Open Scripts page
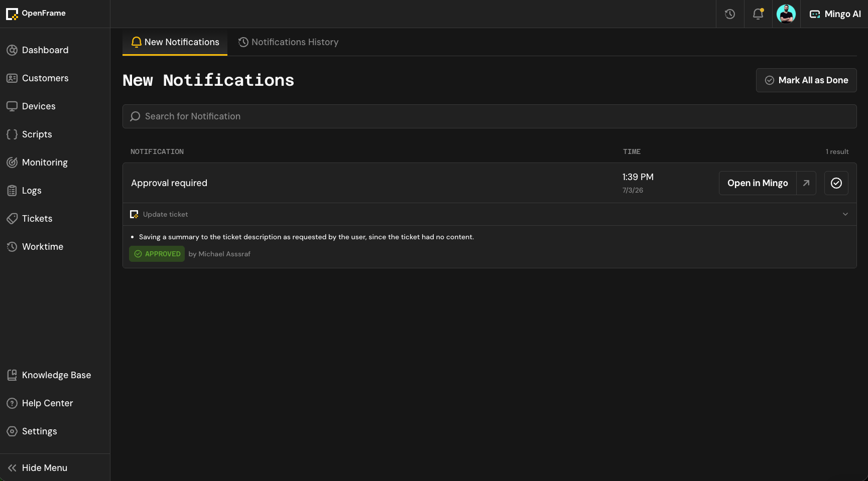The height and width of the screenshot is (481, 868). coord(55,134)
